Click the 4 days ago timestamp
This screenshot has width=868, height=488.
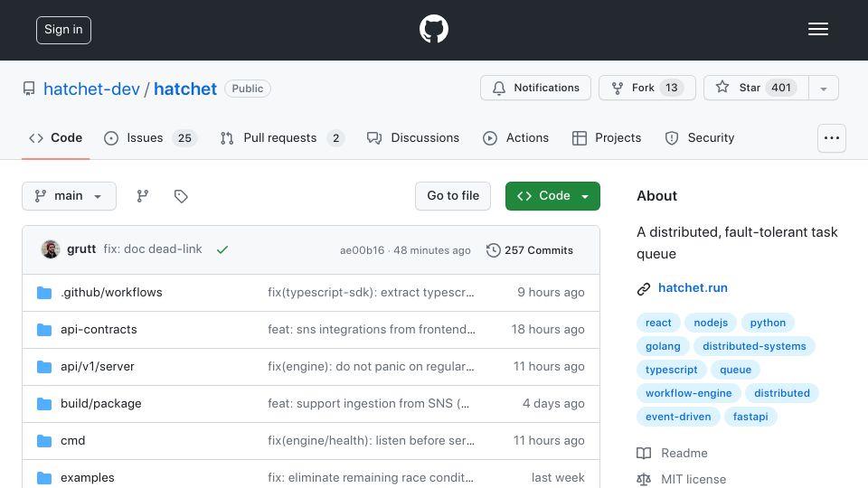(x=553, y=403)
